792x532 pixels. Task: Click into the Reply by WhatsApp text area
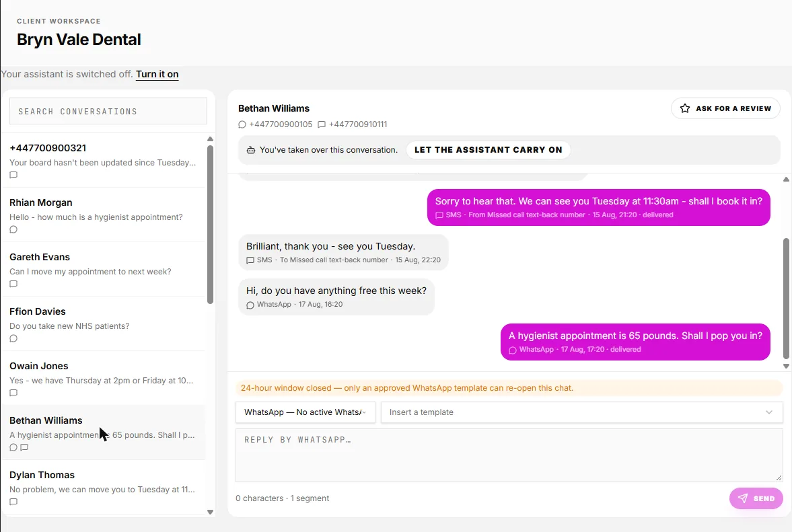pos(509,455)
